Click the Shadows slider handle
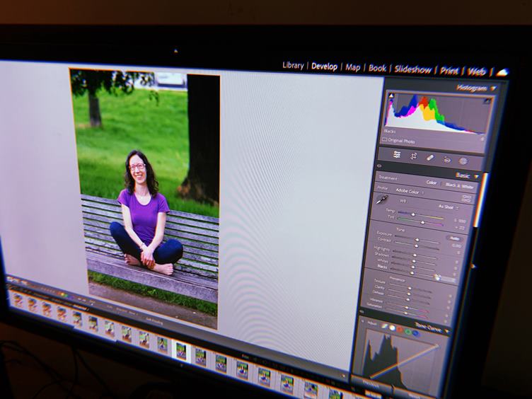 [x=414, y=261]
